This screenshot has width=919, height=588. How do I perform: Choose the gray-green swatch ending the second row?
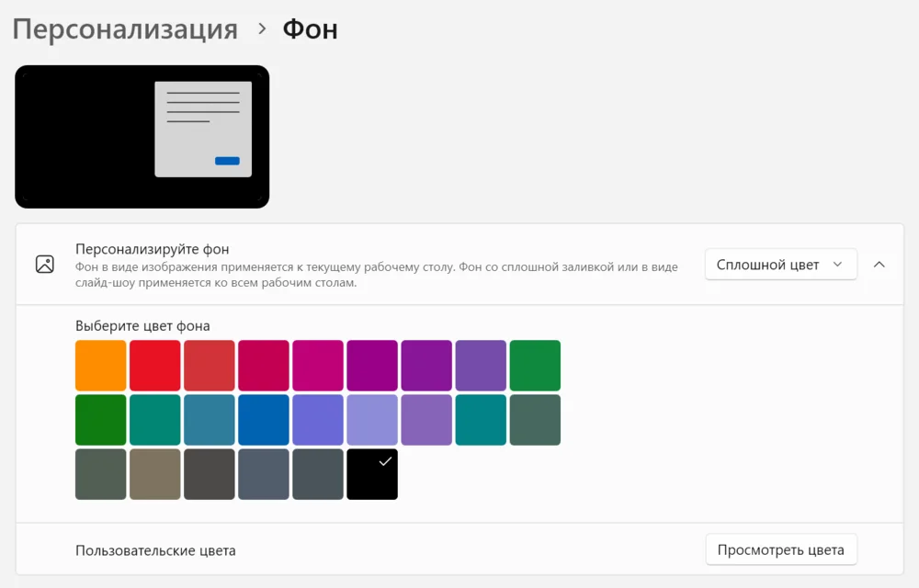point(535,420)
